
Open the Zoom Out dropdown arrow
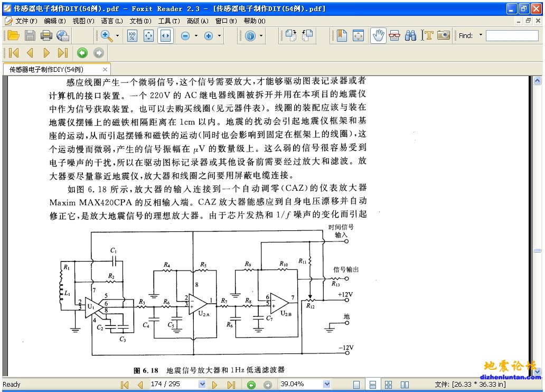[196, 35]
